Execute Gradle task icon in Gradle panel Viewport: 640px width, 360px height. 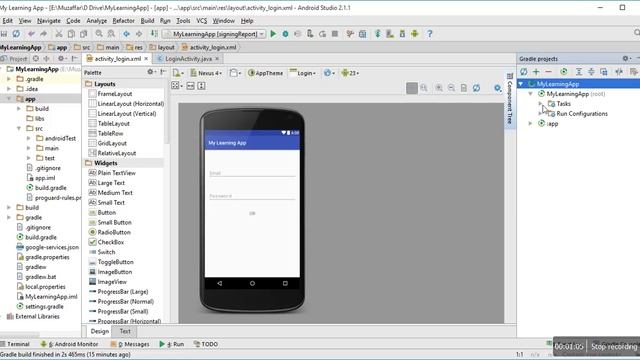click(x=564, y=72)
